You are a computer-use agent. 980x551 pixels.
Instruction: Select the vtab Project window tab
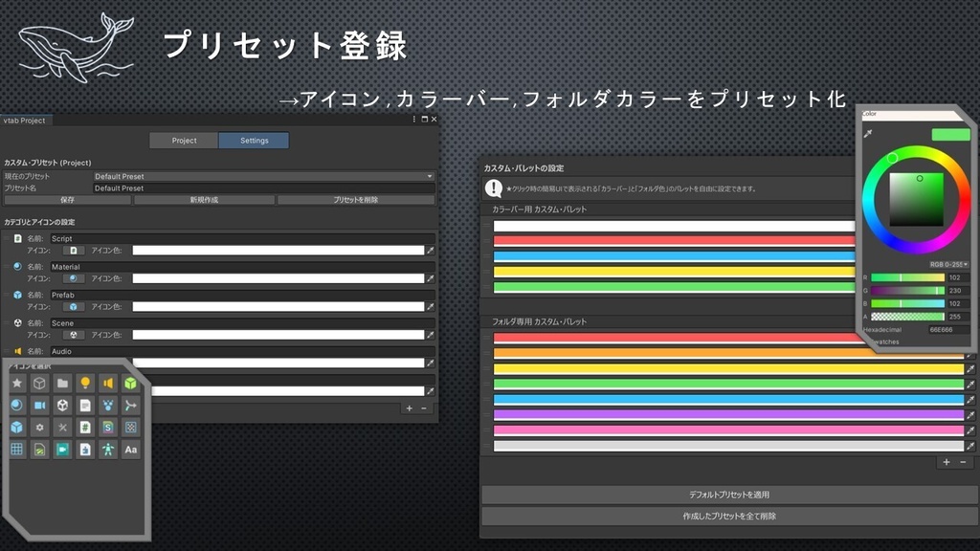click(x=25, y=121)
